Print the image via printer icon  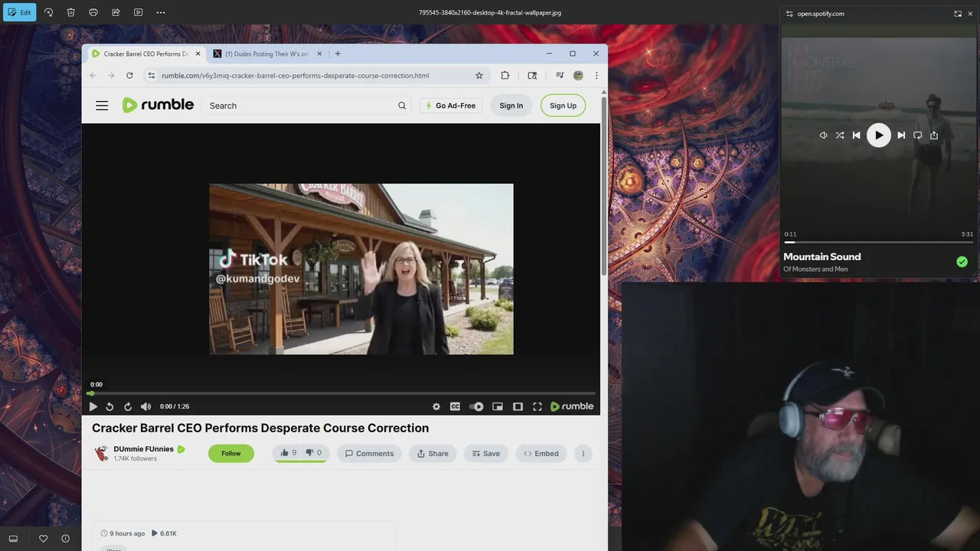click(x=93, y=12)
